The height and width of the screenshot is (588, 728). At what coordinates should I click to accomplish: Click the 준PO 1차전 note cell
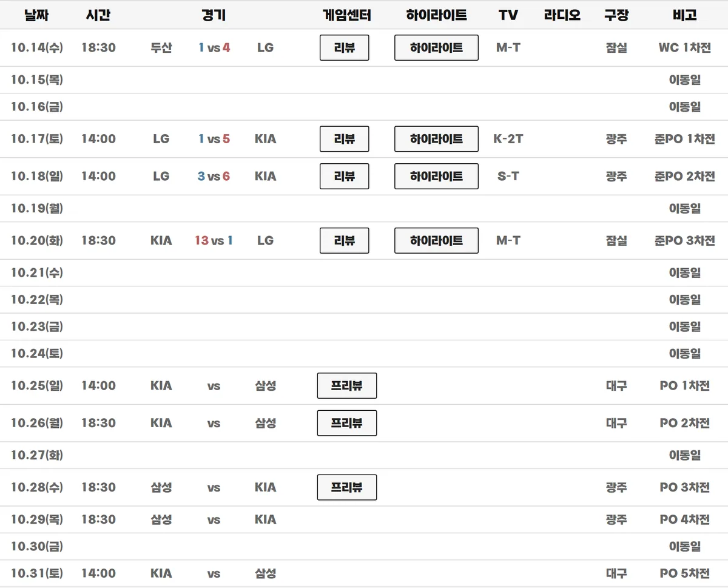tap(685, 139)
